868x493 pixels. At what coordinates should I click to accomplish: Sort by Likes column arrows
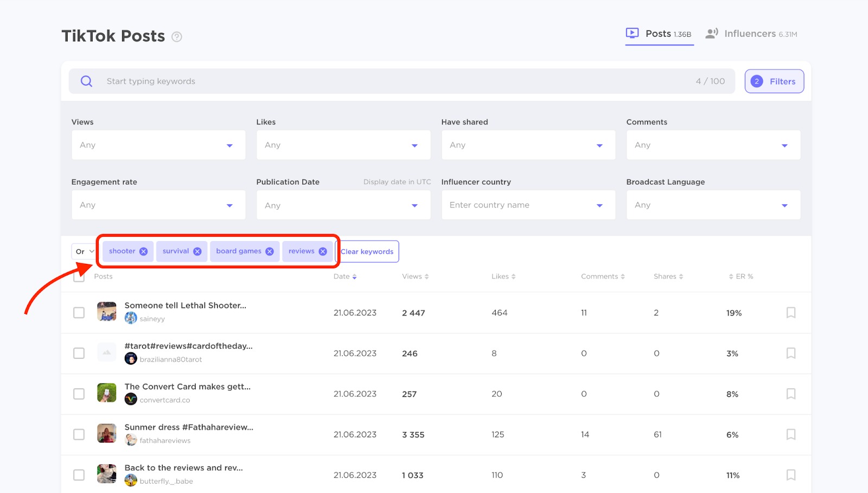coord(513,277)
